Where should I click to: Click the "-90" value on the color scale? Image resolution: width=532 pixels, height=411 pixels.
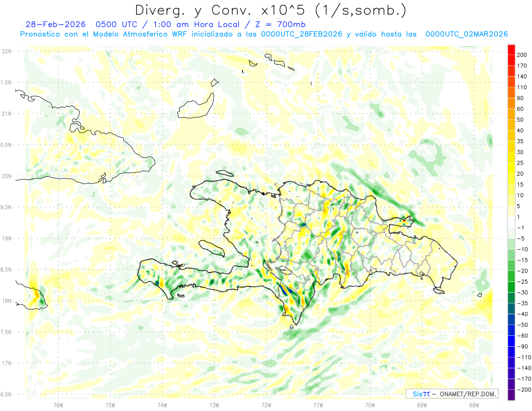tap(522, 347)
